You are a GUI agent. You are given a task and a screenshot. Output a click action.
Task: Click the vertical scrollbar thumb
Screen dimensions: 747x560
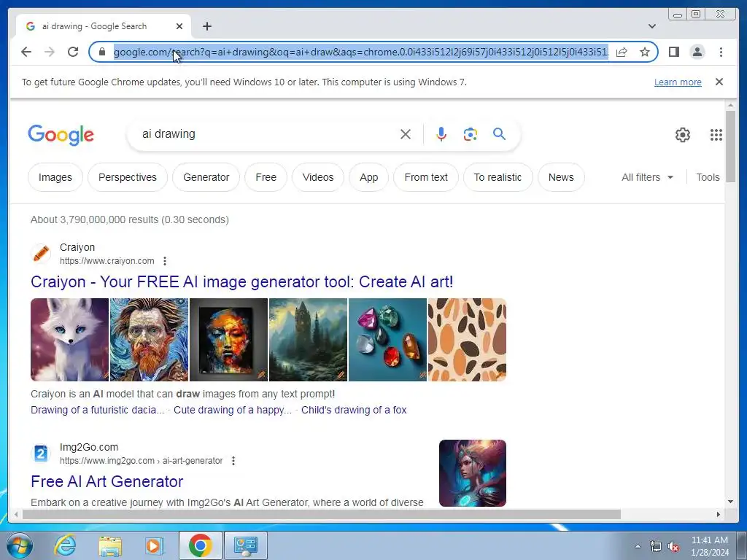tap(731, 146)
